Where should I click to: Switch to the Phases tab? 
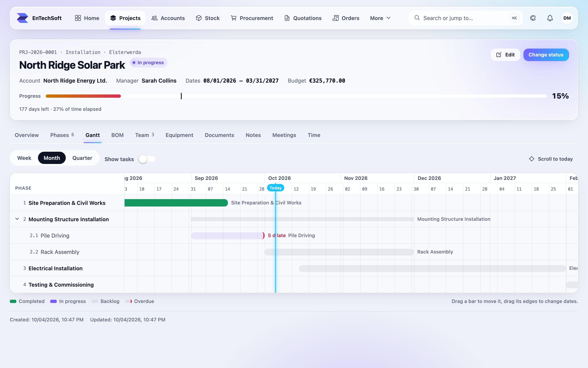tap(62, 135)
